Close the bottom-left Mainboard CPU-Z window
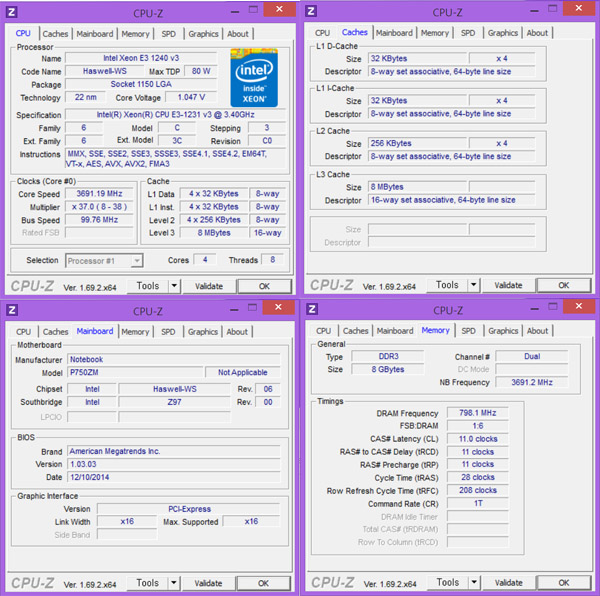 [x=278, y=307]
